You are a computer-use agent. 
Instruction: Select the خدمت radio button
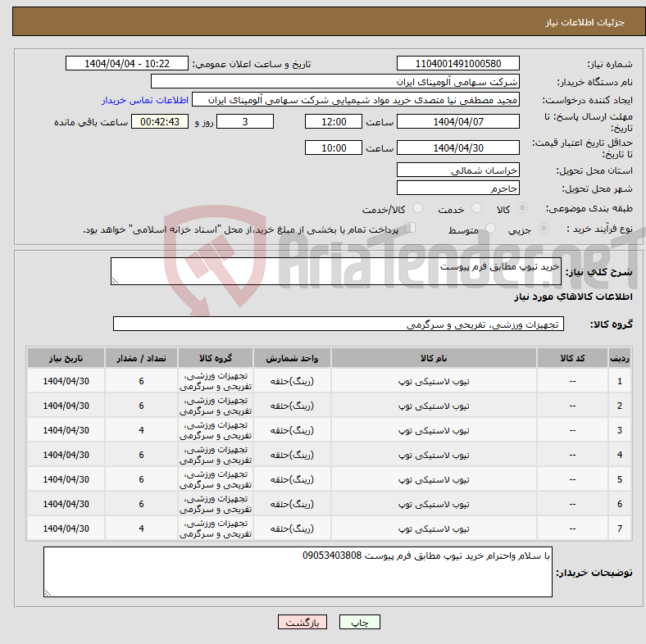(x=476, y=208)
